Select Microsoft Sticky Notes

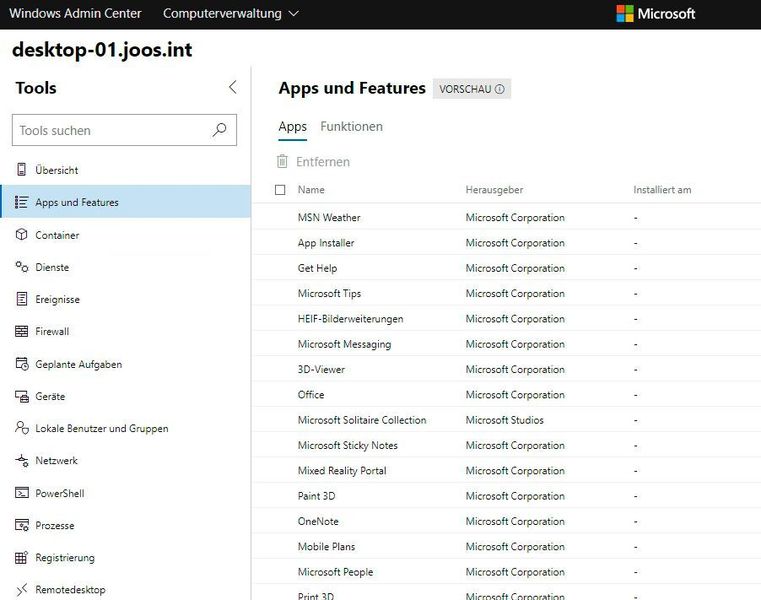(507, 445)
